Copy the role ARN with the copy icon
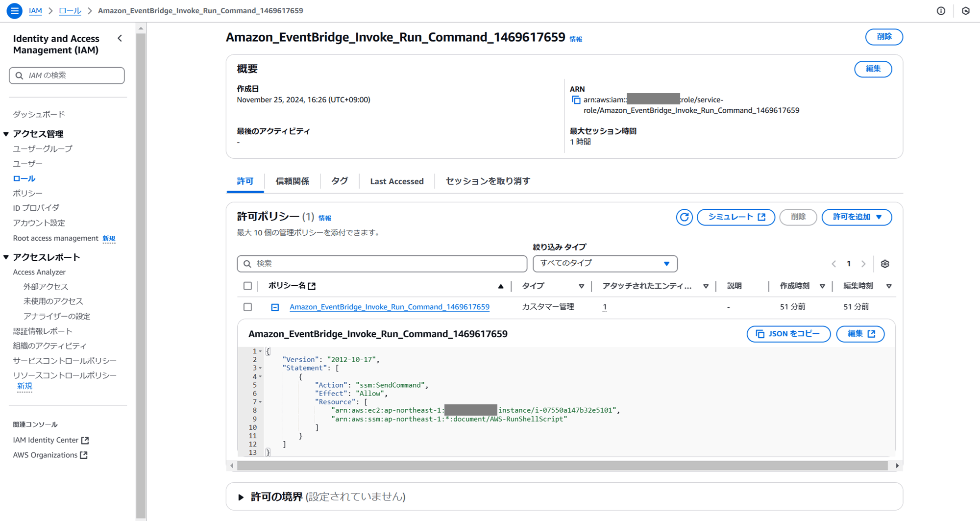 [x=576, y=100]
